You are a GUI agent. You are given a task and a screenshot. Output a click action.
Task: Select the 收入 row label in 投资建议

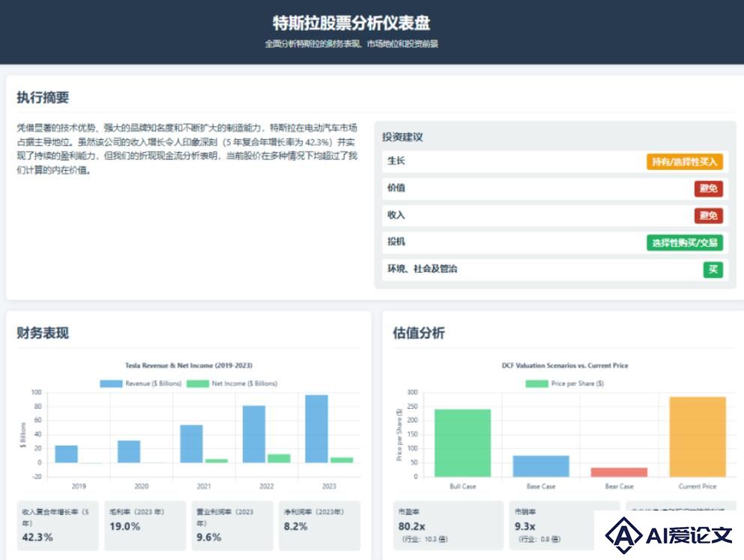[x=396, y=216]
